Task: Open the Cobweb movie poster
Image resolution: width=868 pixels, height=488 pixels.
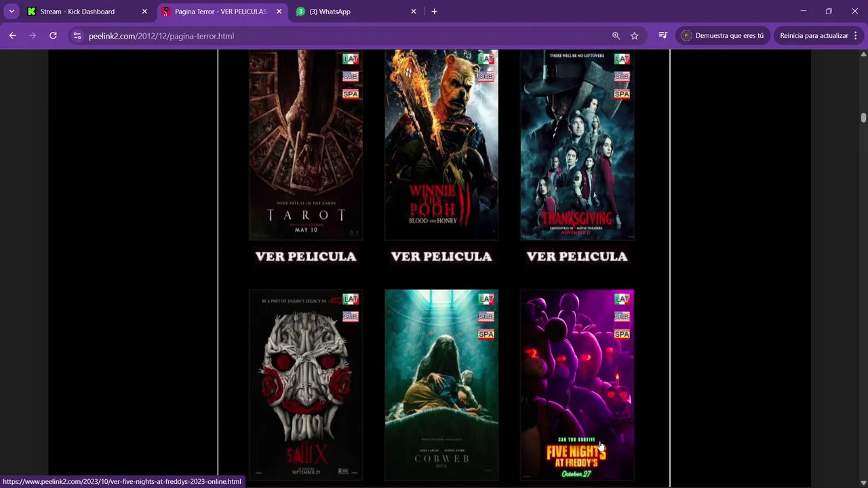Action: pyautogui.click(x=441, y=385)
